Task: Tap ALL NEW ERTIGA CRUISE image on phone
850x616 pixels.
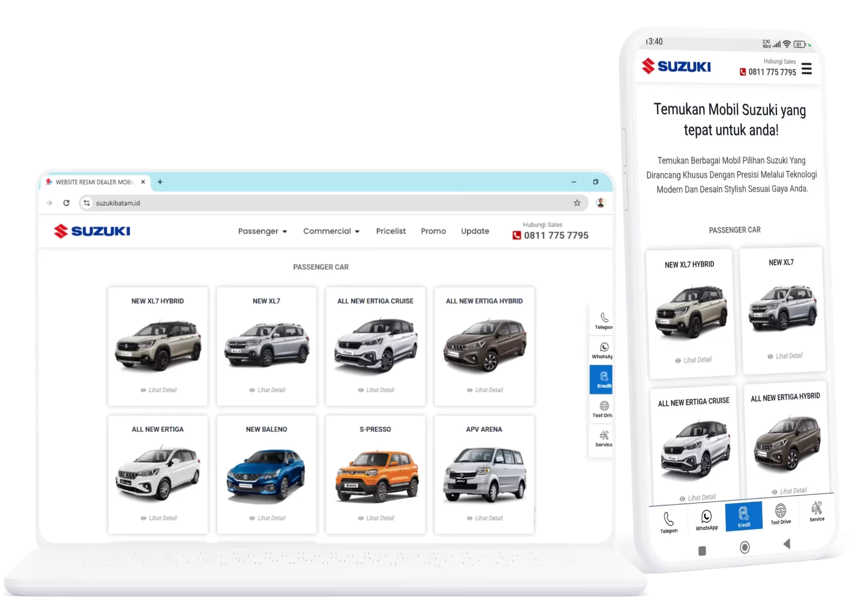Action: (696, 448)
